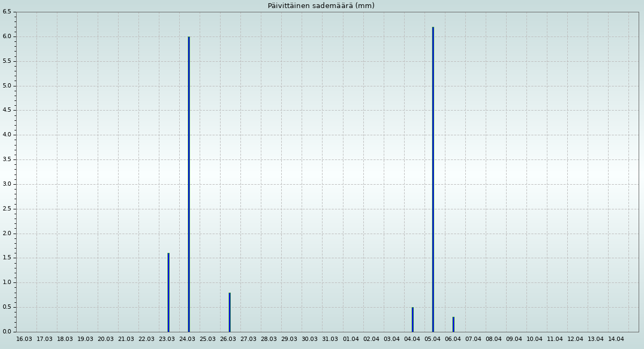Click the 28.03 x-axis date label
The height and width of the screenshot is (349, 644).
269,339
